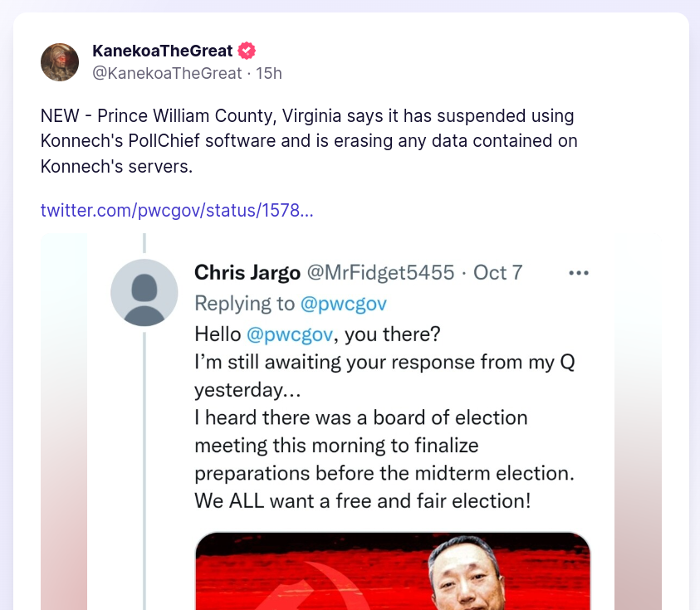700x610 pixels.
Task: Click the @KanekoaTheGreat handle
Action: [x=167, y=73]
